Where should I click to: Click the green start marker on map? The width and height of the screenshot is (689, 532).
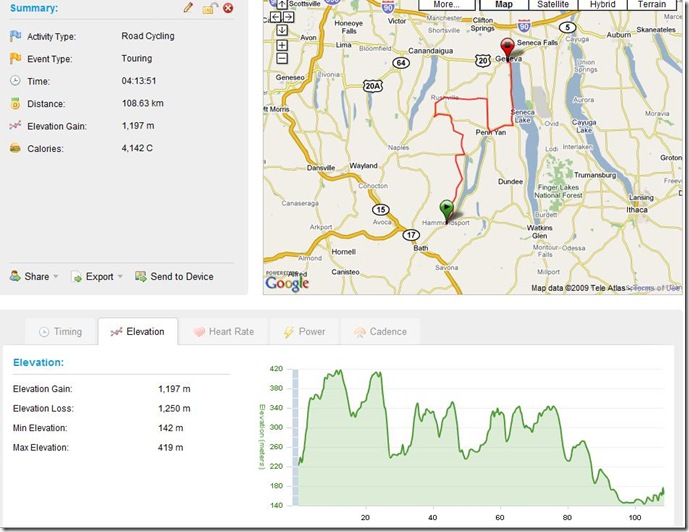click(446, 210)
